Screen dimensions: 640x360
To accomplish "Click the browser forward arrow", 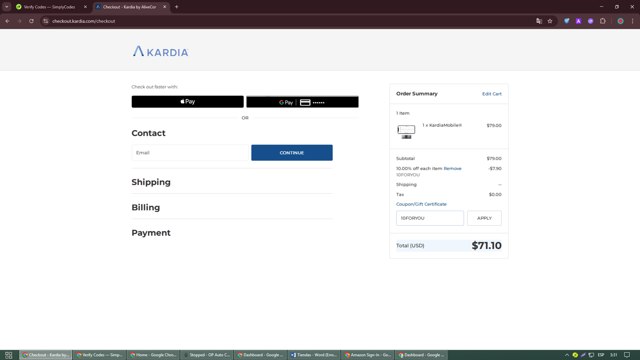I will click(x=19, y=21).
